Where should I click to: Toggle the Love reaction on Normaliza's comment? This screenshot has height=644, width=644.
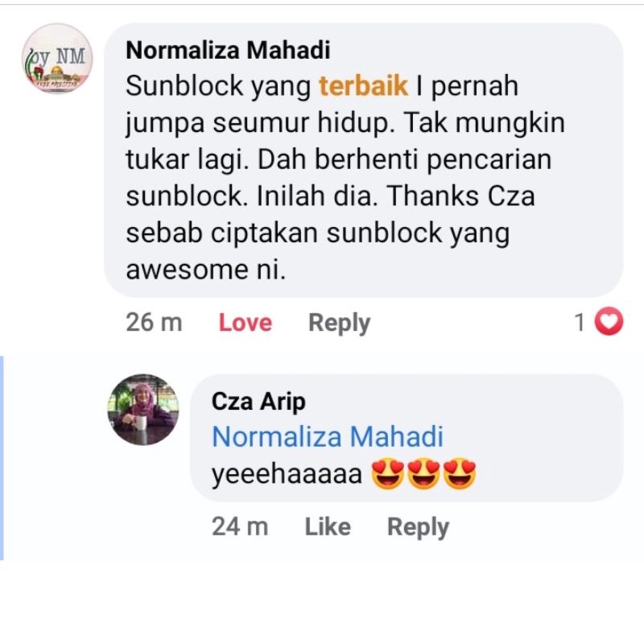pyautogui.click(x=245, y=323)
